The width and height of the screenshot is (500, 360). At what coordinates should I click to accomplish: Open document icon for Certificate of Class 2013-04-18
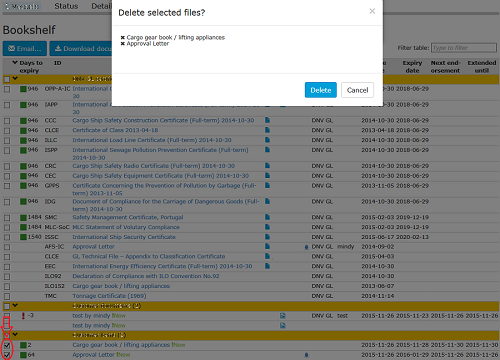coord(267,130)
